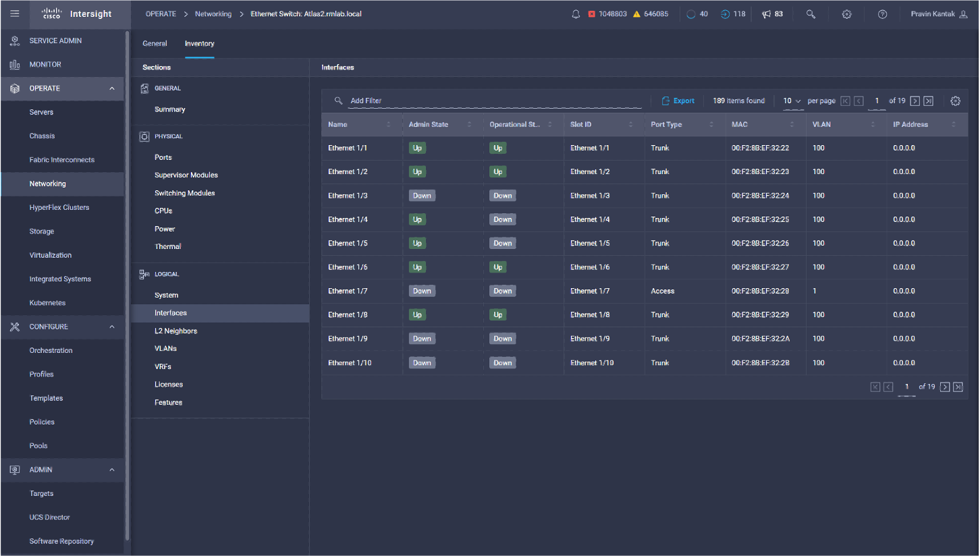The width and height of the screenshot is (980, 556).
Task: Open the settings gear in top bar
Action: coord(846,14)
